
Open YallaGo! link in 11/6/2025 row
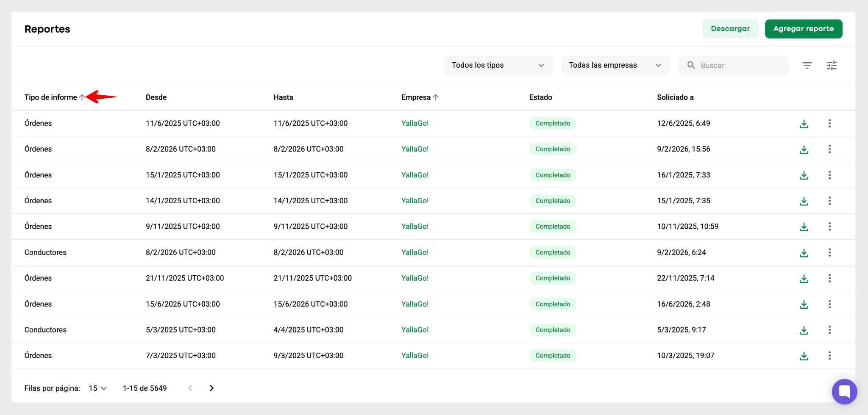pos(415,123)
